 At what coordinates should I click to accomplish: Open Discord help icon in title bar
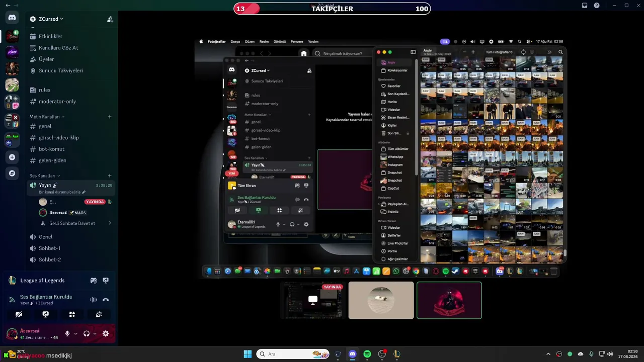[x=597, y=6]
